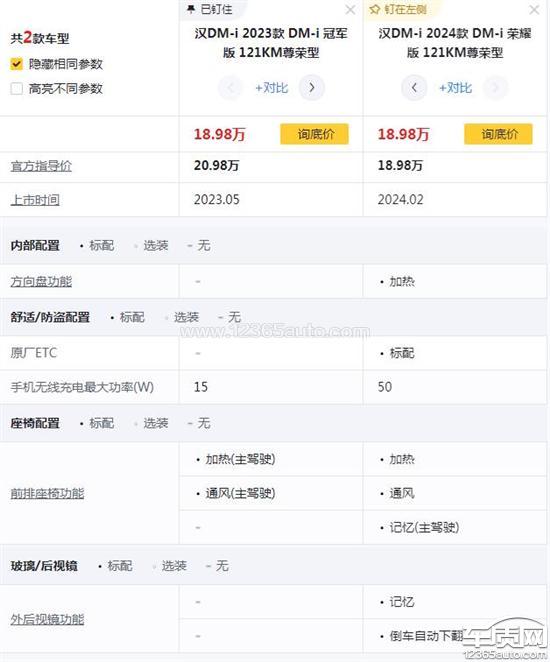The width and height of the screenshot is (550, 662).
Task: Remove the 2023款 冠军版 column with X
Action: (350, 10)
